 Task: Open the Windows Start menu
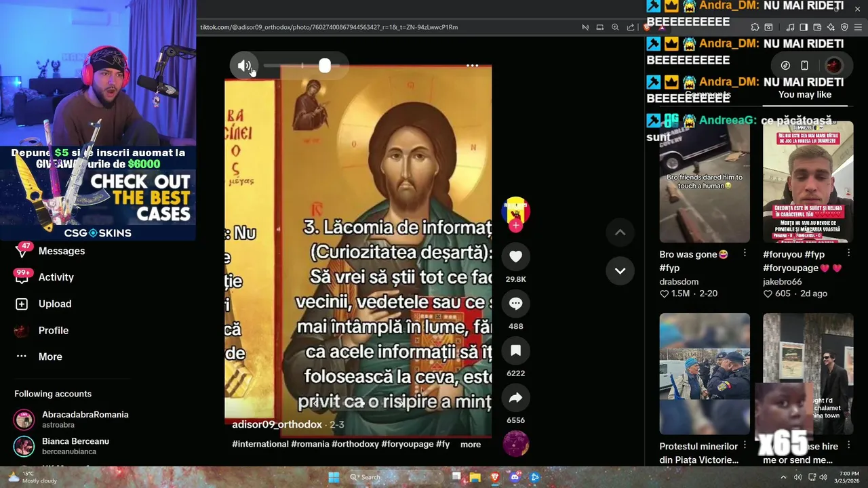tap(334, 477)
